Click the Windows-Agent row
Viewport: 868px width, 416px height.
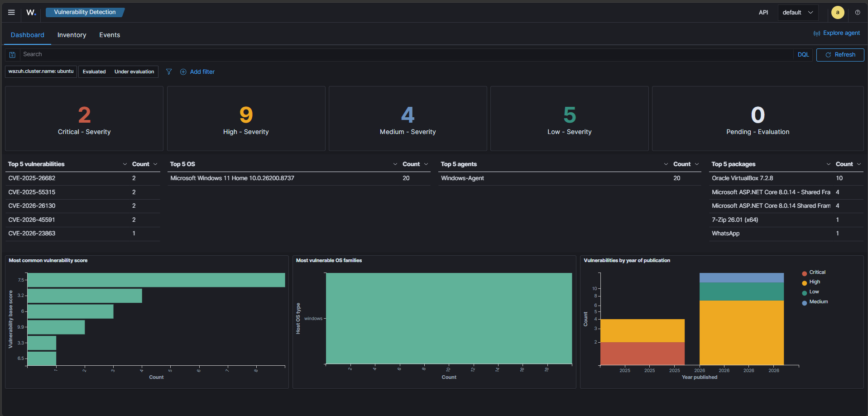570,178
